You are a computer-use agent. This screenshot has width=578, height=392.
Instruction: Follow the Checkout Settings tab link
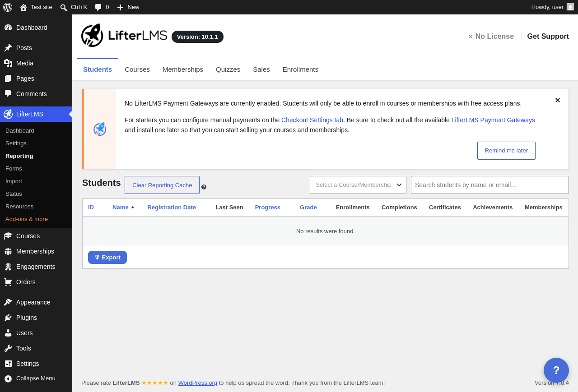pyautogui.click(x=312, y=120)
